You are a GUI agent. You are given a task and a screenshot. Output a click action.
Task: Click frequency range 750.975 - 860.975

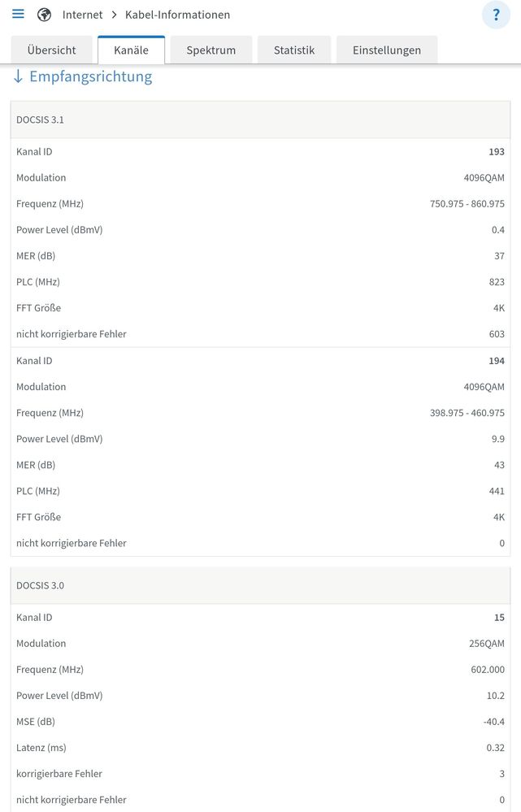coord(467,204)
